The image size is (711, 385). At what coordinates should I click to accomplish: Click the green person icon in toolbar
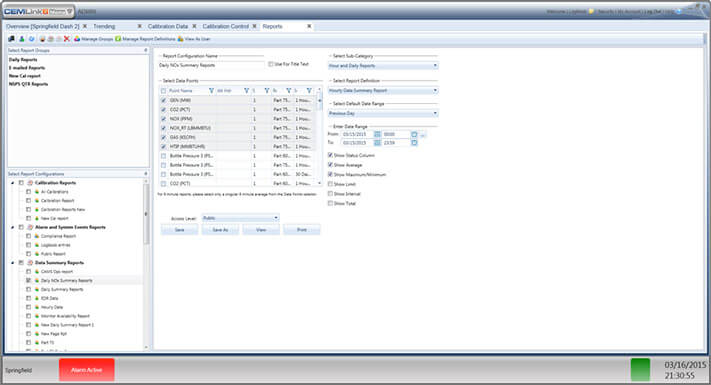(21, 39)
